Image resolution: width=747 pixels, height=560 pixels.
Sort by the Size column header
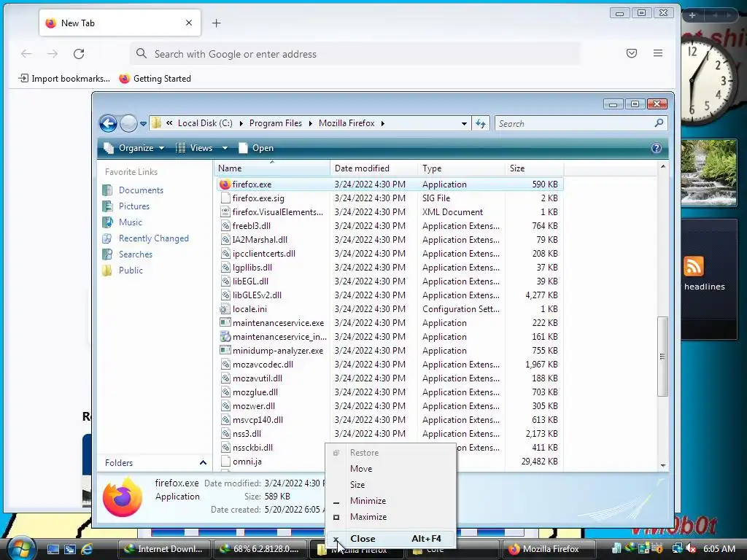click(534, 168)
